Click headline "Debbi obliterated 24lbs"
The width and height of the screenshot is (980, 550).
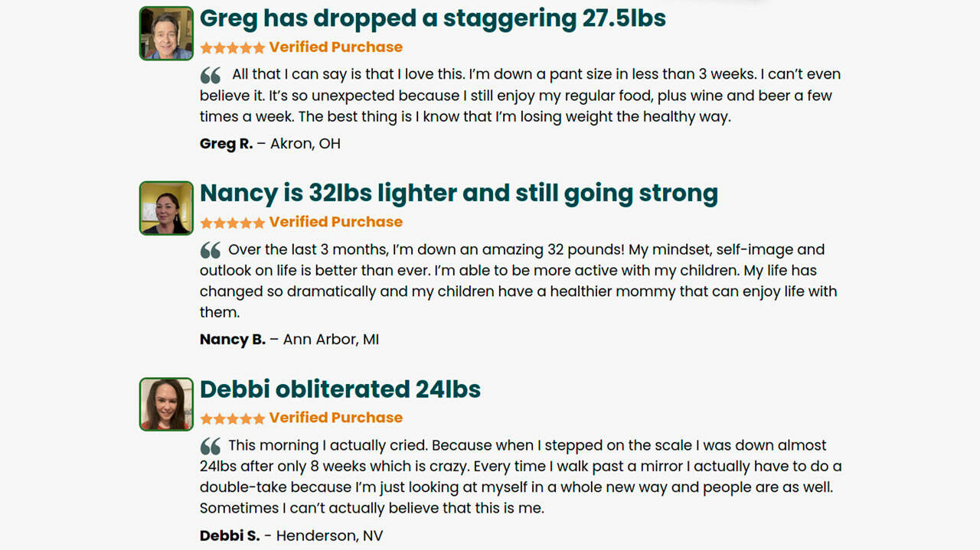tap(340, 389)
